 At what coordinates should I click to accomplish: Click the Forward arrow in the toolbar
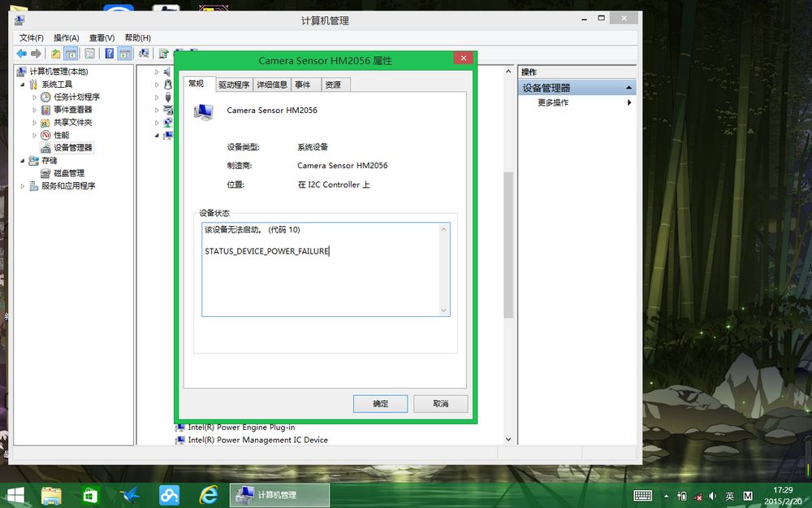point(36,54)
